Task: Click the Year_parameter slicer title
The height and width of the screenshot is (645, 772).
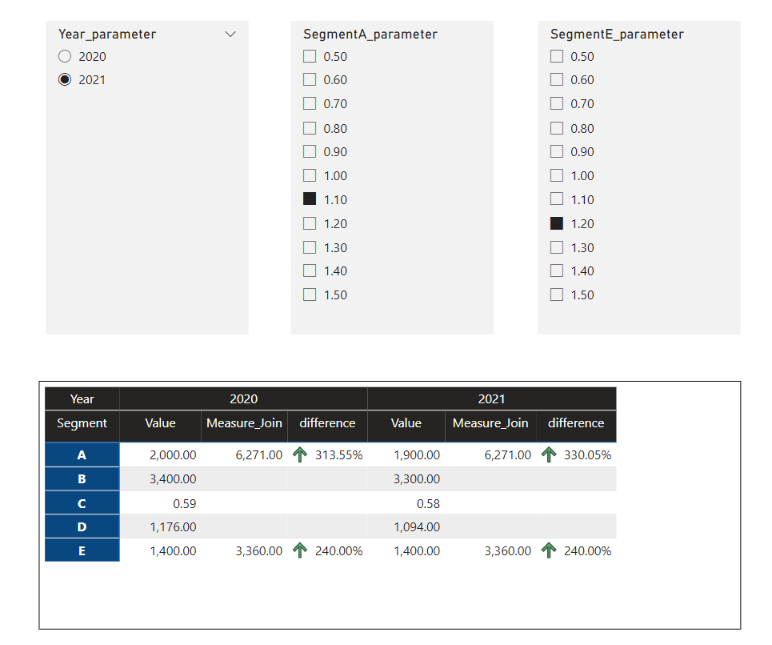Action: [x=107, y=34]
